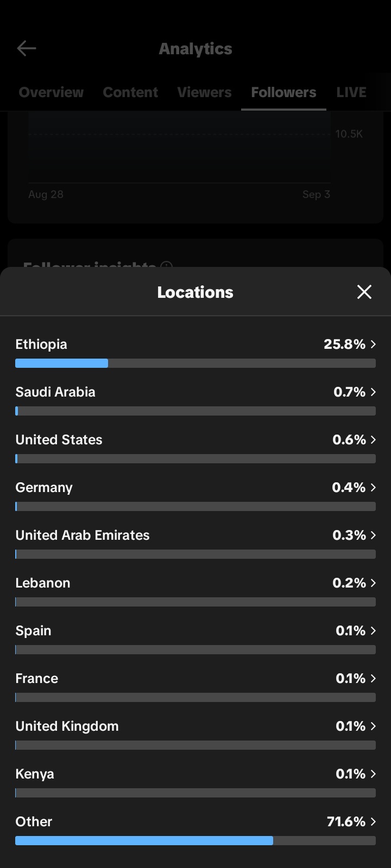This screenshot has width=391, height=868.
Task: Open the Spain chevron arrow
Action: pyautogui.click(x=373, y=630)
